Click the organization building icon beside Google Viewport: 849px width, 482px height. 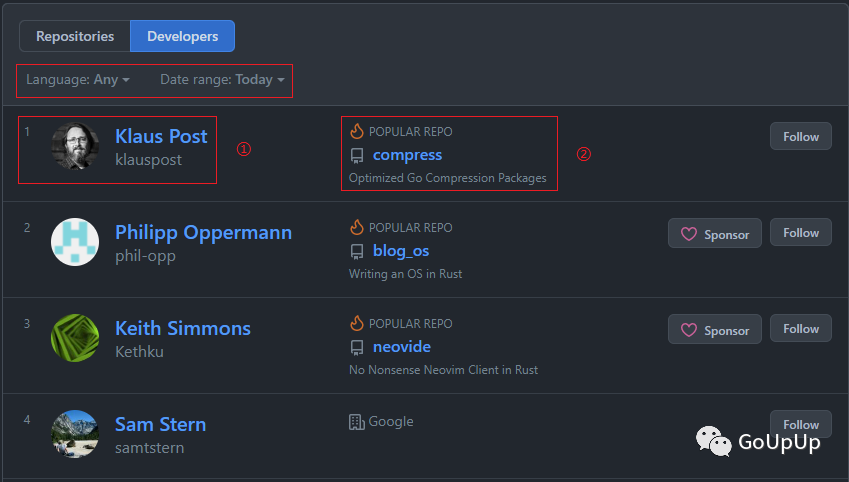click(357, 422)
